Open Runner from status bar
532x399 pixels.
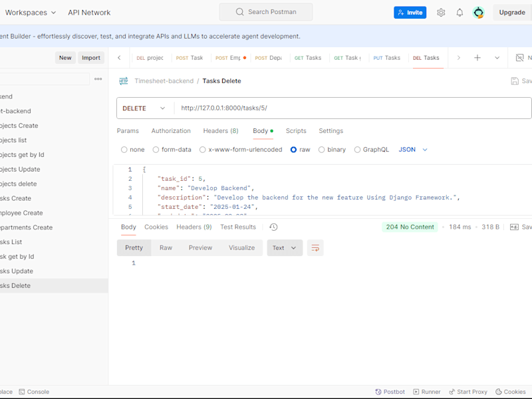426,392
